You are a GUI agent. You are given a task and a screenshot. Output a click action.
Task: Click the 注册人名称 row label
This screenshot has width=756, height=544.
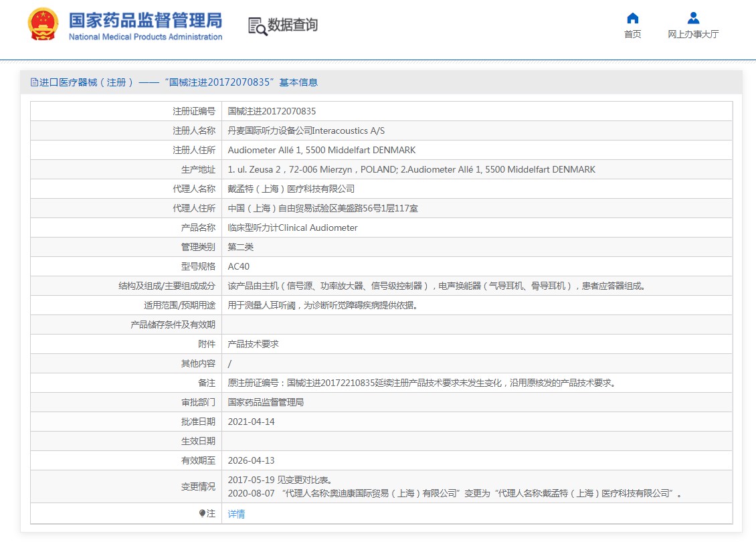point(194,130)
